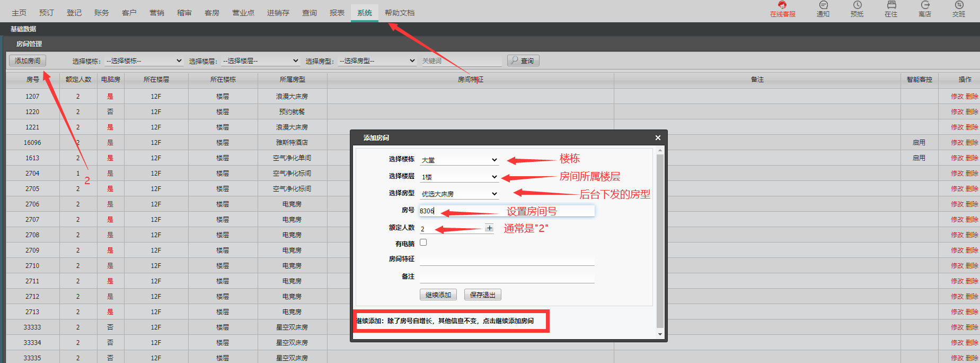Open the 在住 in-house bed icon
980x363 pixels.
click(x=891, y=5)
